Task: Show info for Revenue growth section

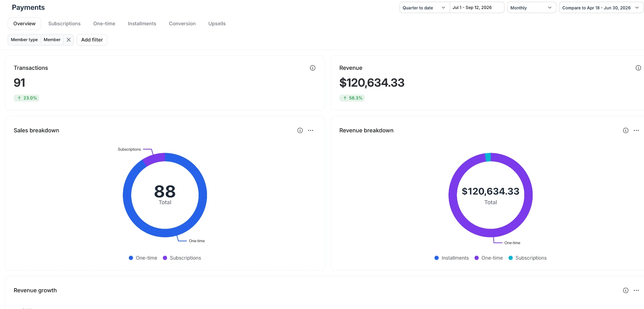Action: (x=626, y=291)
